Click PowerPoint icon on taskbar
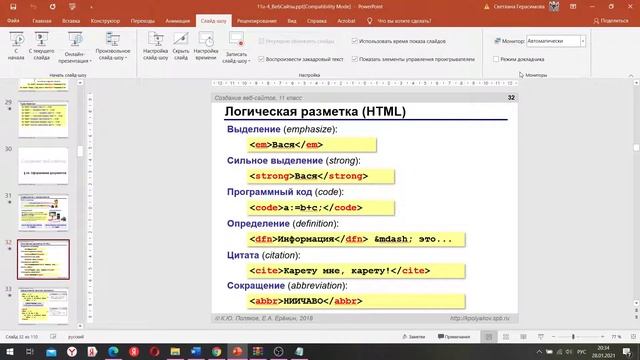The height and width of the screenshot is (360, 640). tap(237, 351)
